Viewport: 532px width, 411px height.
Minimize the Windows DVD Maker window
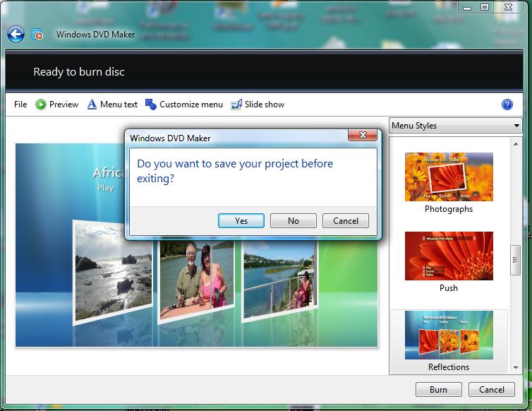pyautogui.click(x=467, y=7)
